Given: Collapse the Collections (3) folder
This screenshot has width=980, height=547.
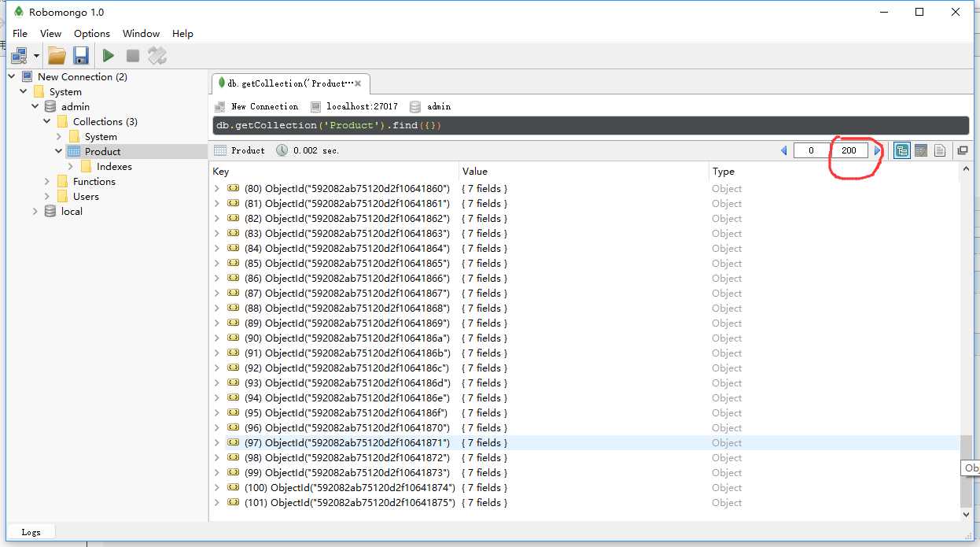Looking at the screenshot, I should [47, 122].
